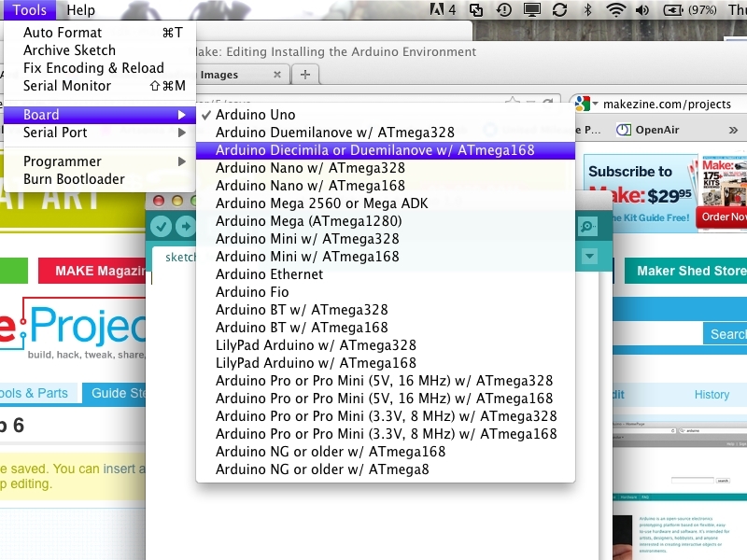This screenshot has height=560, width=747.
Task: Expand the Board submenu arrow
Action: click(181, 115)
